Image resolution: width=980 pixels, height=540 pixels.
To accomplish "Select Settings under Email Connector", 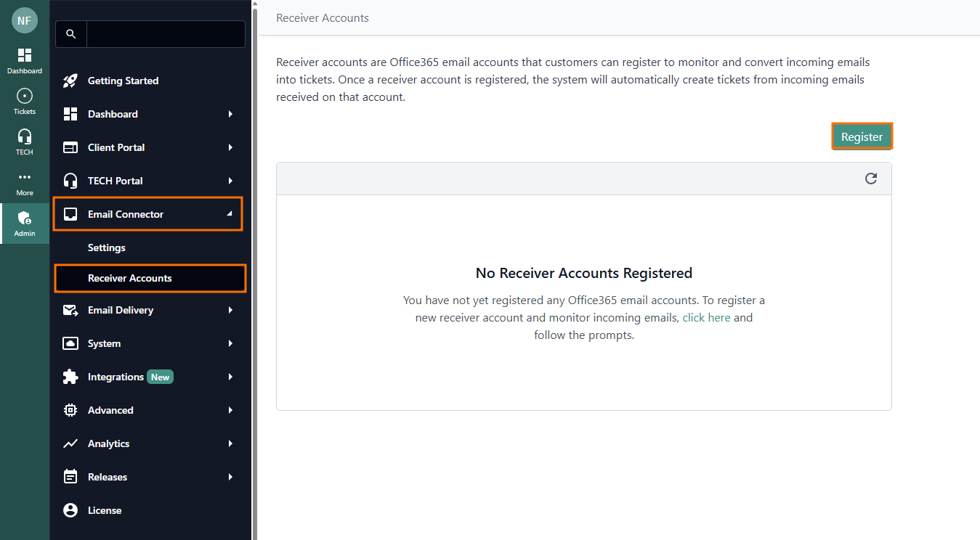I will [x=107, y=247].
